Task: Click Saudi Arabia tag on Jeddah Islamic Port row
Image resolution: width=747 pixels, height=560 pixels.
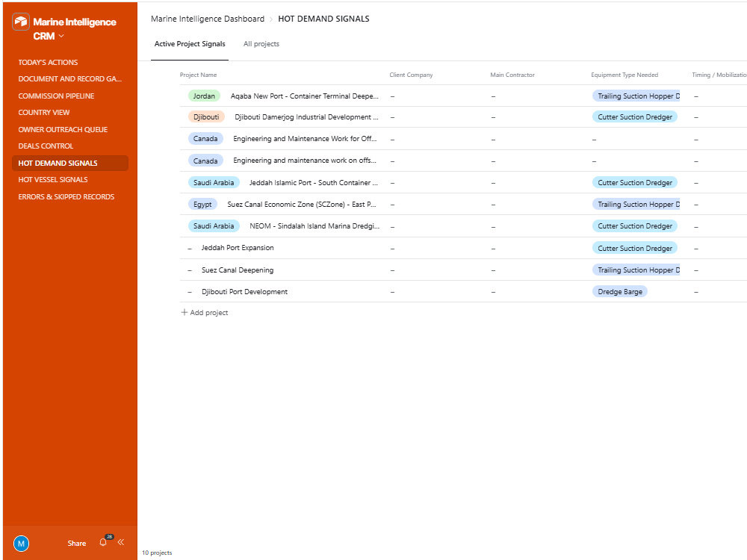Action: [x=214, y=182]
